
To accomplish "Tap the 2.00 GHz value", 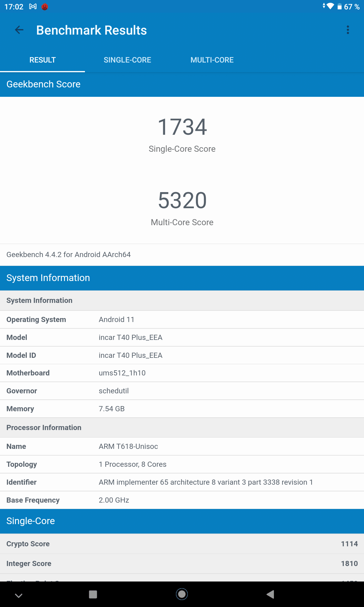I will [x=114, y=500].
